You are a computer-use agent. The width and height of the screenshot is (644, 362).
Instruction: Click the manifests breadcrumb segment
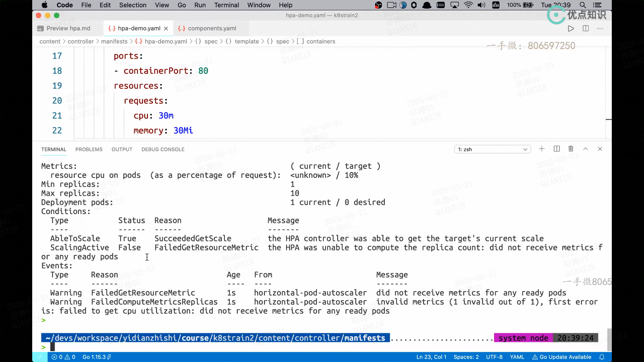click(x=114, y=42)
